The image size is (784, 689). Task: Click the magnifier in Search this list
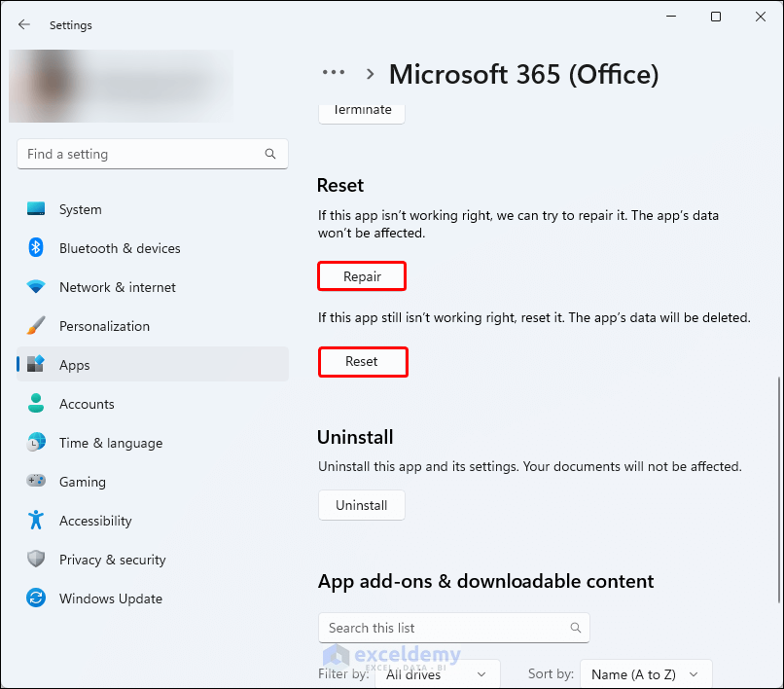[x=576, y=628]
